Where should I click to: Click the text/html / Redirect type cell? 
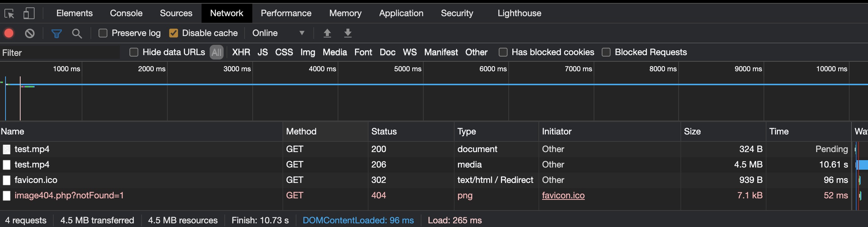[497, 180]
